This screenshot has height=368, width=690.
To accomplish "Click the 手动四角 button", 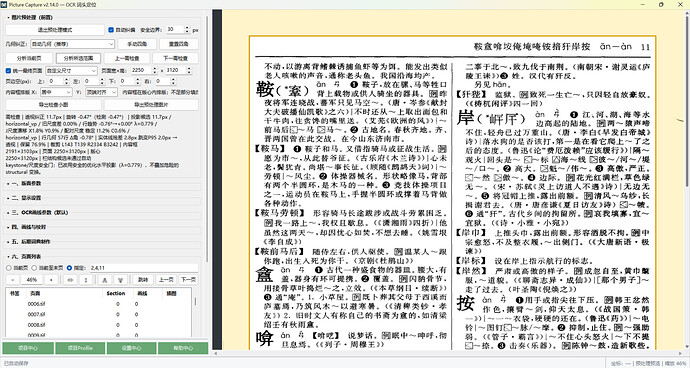I will click(136, 44).
